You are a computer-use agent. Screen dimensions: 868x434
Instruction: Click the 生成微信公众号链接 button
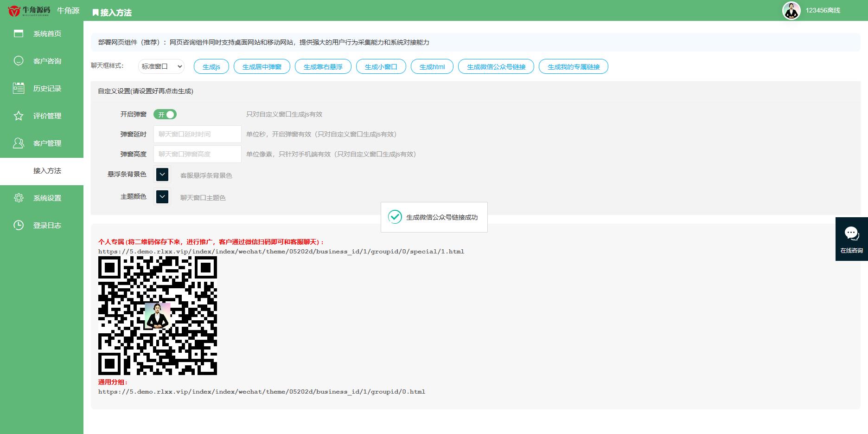(496, 66)
